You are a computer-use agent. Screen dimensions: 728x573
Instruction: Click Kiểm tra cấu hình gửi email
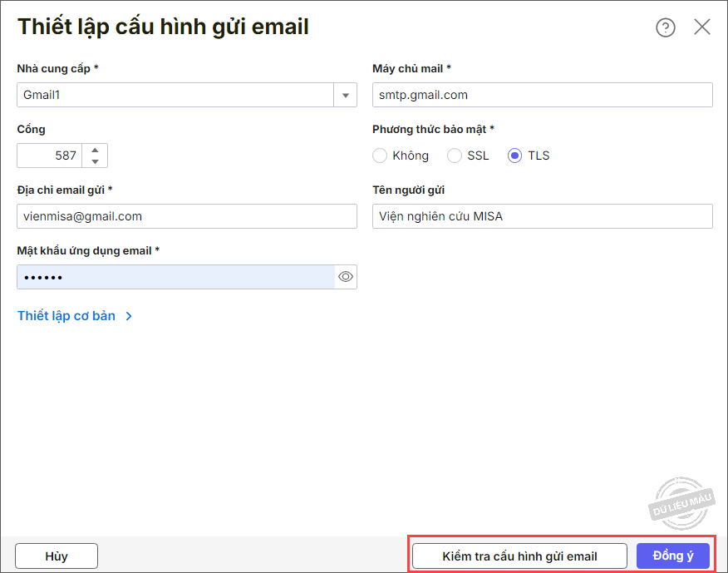(x=519, y=556)
